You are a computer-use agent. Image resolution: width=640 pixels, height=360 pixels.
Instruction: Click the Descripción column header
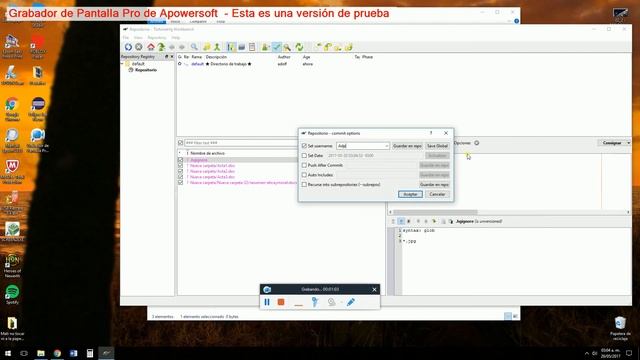[216, 57]
